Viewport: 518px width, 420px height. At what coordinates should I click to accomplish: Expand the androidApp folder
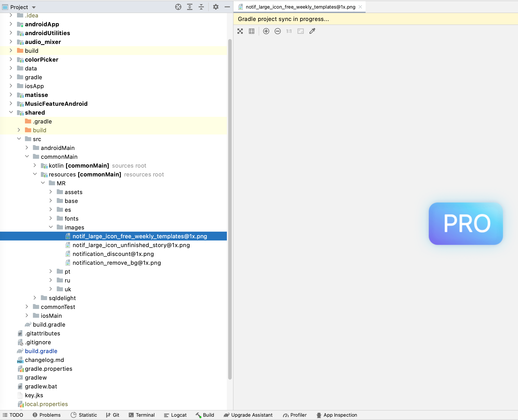(x=11, y=24)
